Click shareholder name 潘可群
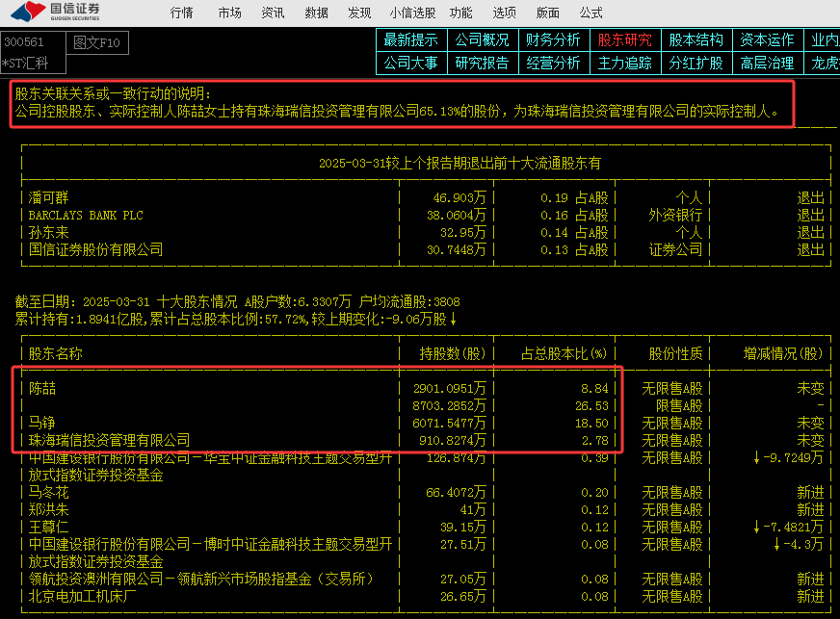 (x=49, y=198)
